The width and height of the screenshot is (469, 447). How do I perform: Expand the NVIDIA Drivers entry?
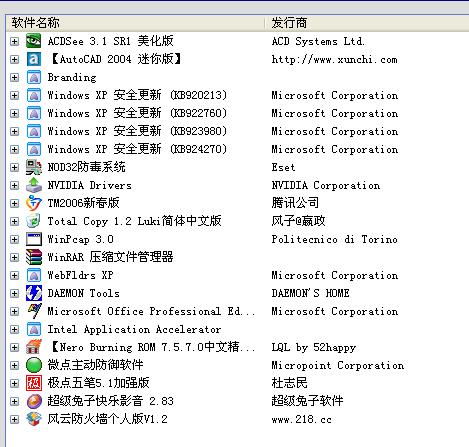[x=14, y=185]
